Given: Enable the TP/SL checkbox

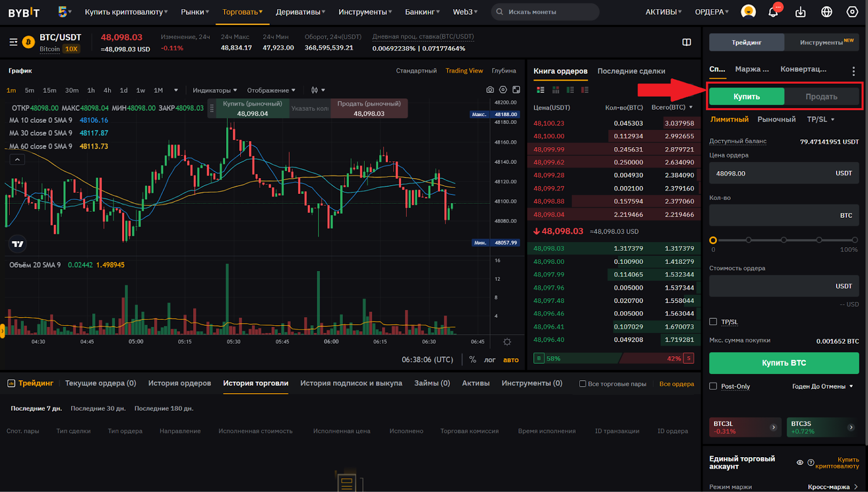Looking at the screenshot, I should tap(713, 322).
